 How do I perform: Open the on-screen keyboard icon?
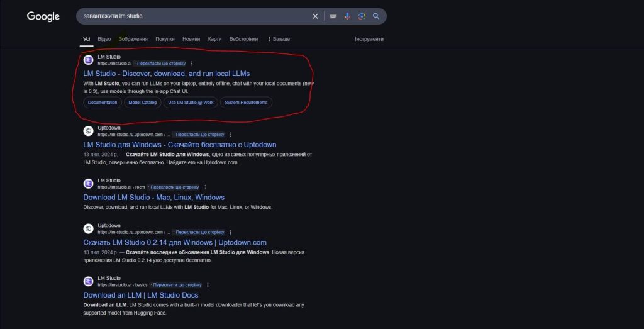point(333,16)
